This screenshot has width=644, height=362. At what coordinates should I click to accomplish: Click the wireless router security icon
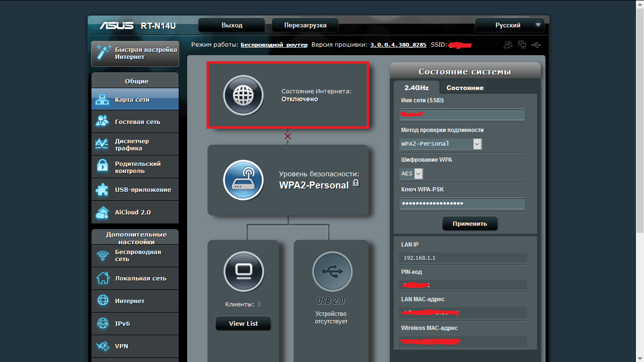click(x=243, y=181)
